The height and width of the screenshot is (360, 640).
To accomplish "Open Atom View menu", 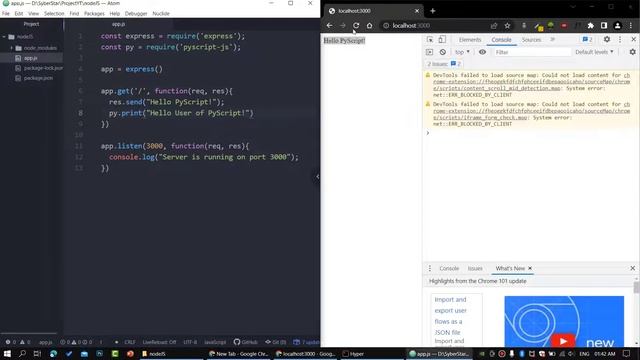I will (33, 13).
